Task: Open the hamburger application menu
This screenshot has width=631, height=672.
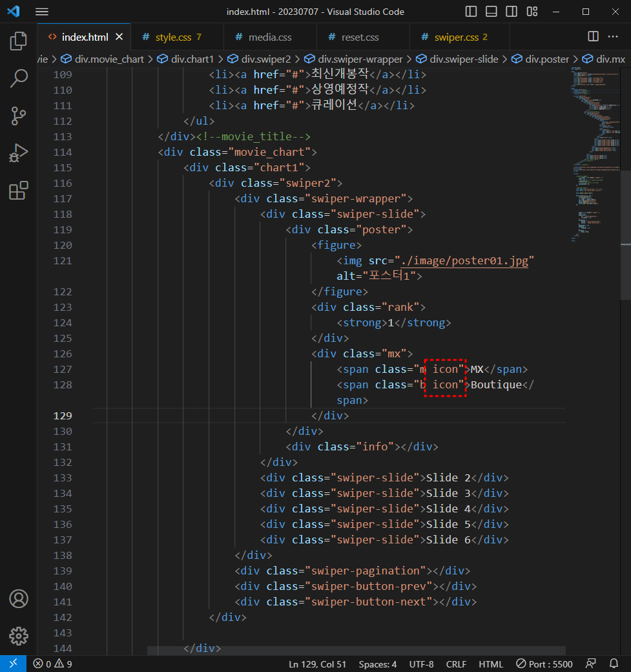Action: [x=41, y=12]
